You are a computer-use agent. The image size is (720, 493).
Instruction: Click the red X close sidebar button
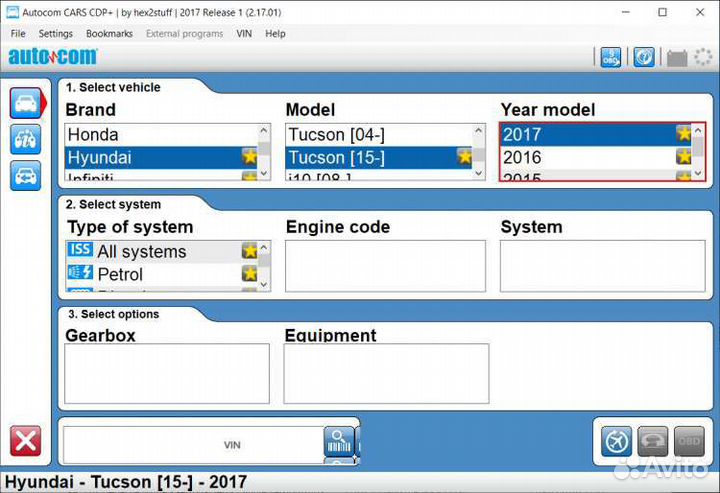tap(26, 441)
